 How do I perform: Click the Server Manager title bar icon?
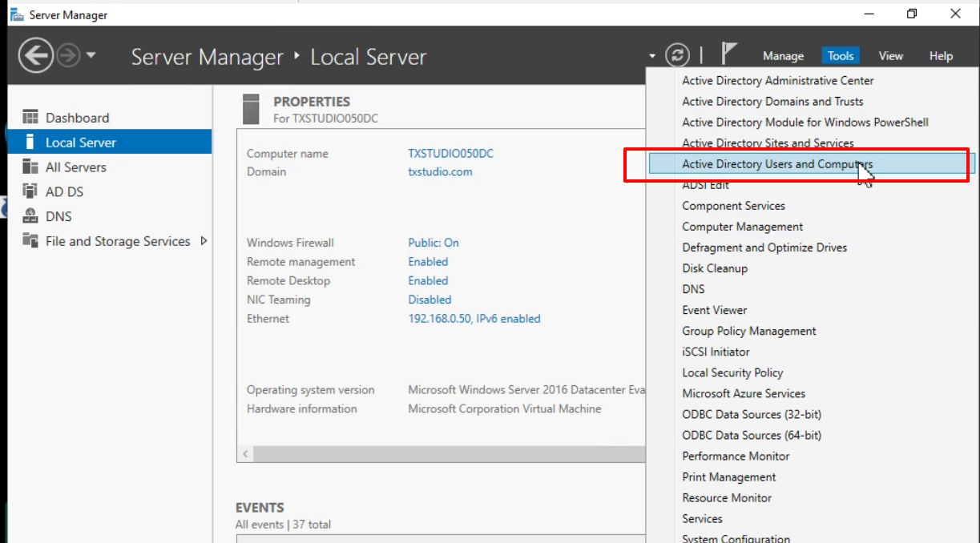[17, 14]
